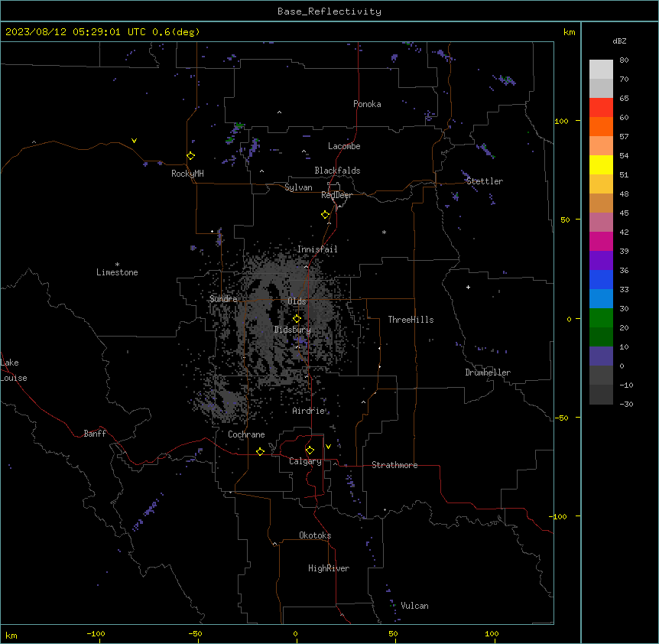This screenshot has width=659, height=644.
Task: Select the asterisk marker above Limestone label
Action: coord(117,265)
